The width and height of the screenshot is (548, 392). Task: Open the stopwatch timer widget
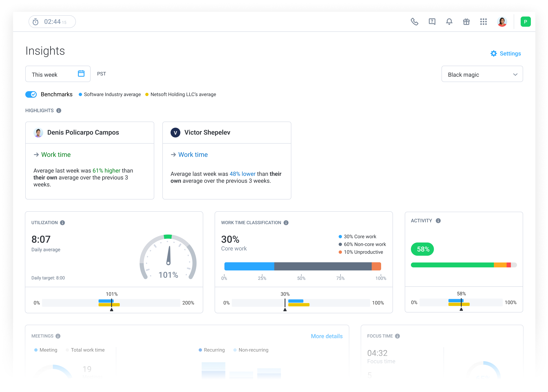(x=52, y=22)
